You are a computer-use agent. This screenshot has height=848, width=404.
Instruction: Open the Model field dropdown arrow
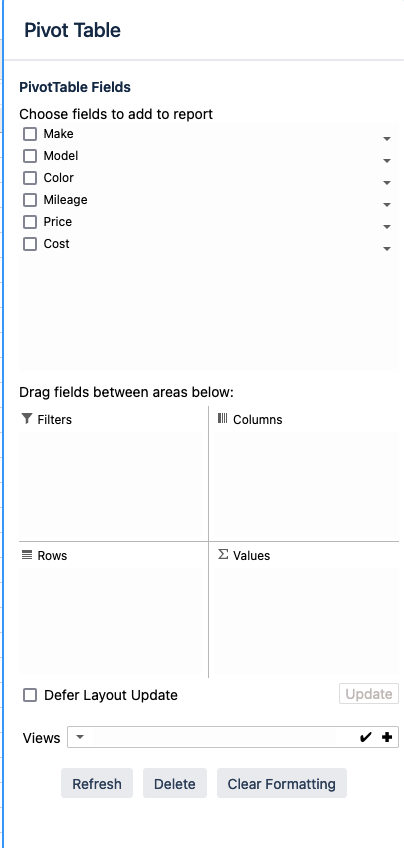click(x=387, y=161)
